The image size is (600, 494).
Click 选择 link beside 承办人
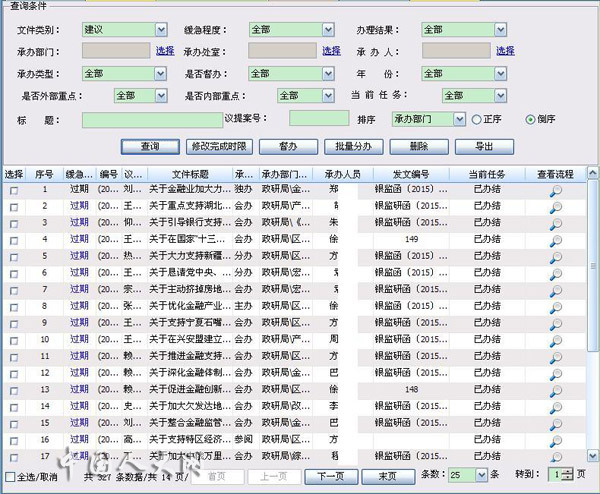[505, 51]
